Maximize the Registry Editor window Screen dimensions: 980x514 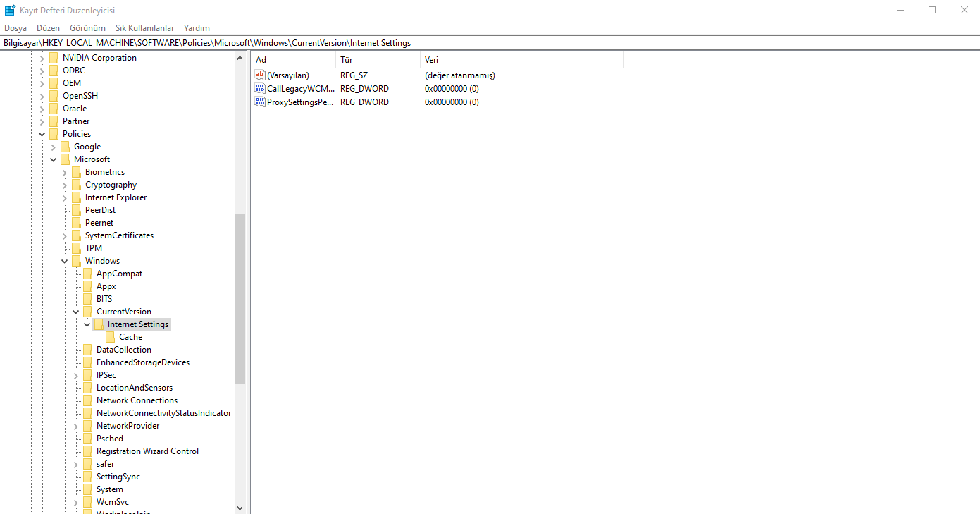point(932,10)
